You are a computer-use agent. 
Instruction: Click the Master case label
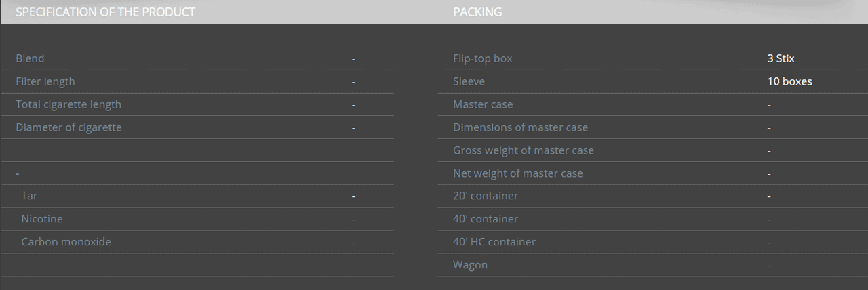pyautogui.click(x=483, y=104)
